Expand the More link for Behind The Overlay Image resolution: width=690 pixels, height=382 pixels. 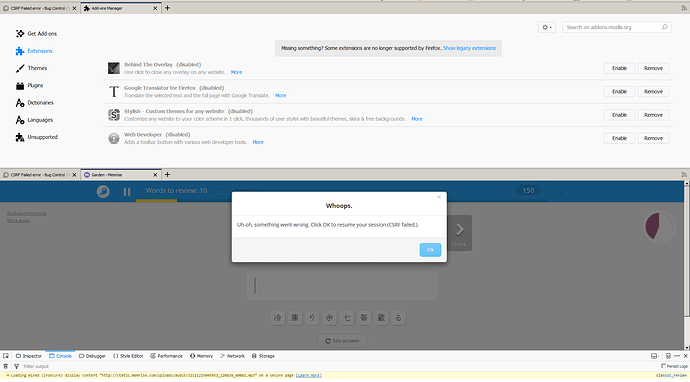pyautogui.click(x=236, y=72)
